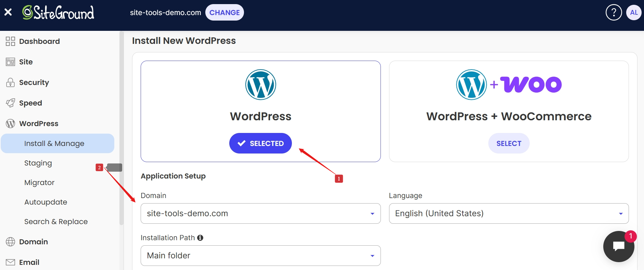
Task: Click the Application Setup heading
Action: pos(173,176)
